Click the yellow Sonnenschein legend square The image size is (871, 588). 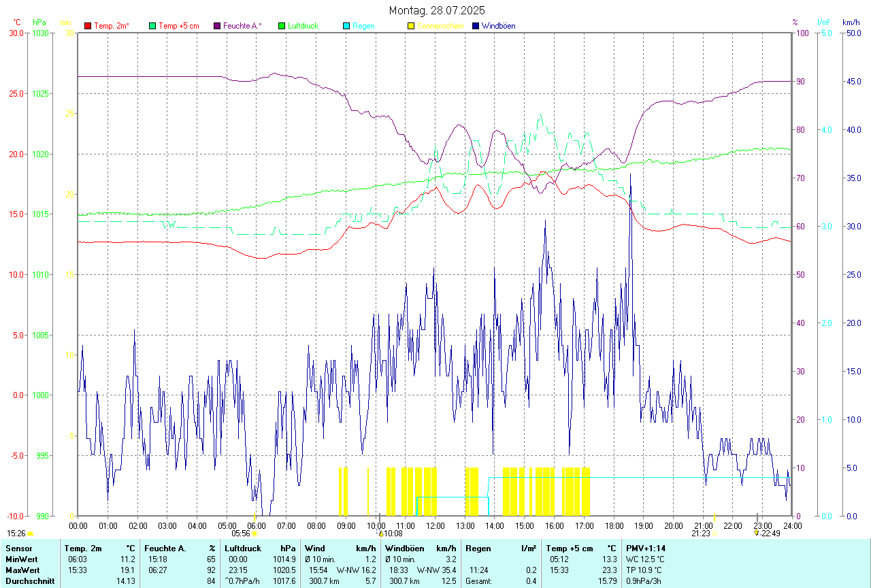411,26
